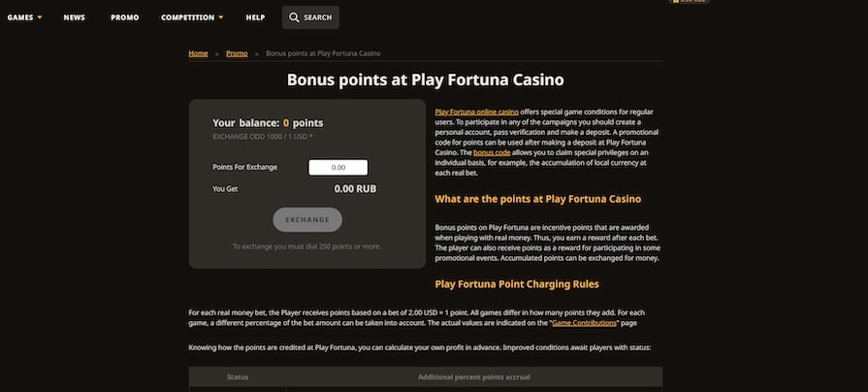Navigate to the Promo breadcrumb link
This screenshot has width=868, height=392.
pyautogui.click(x=237, y=52)
